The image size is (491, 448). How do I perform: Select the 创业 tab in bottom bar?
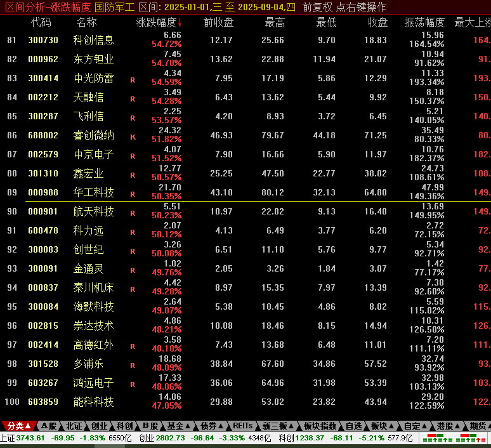click(x=99, y=426)
